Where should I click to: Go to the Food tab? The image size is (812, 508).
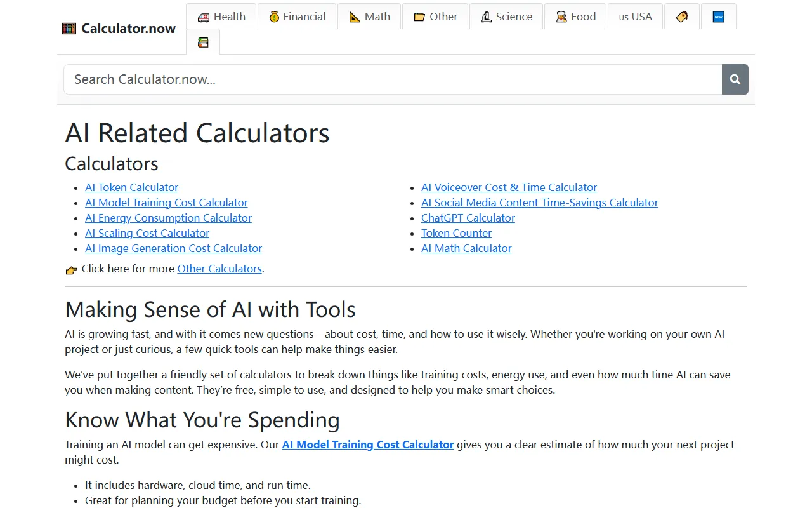(575, 17)
